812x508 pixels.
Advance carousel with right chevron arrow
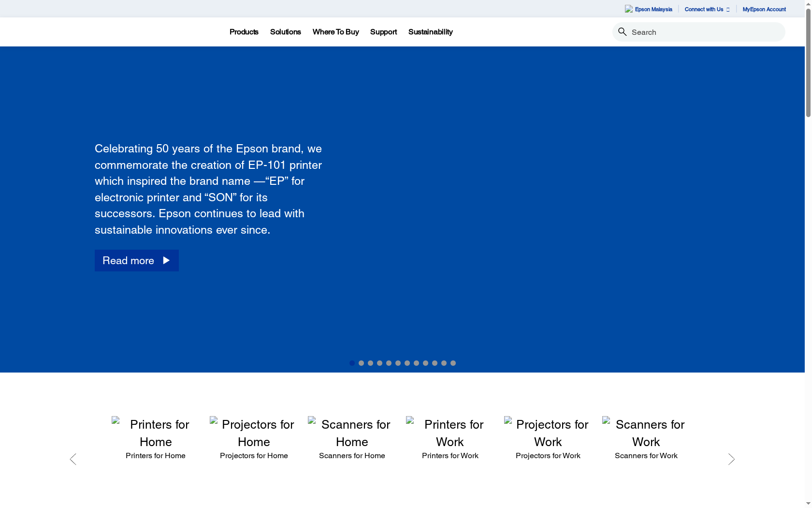(x=731, y=459)
